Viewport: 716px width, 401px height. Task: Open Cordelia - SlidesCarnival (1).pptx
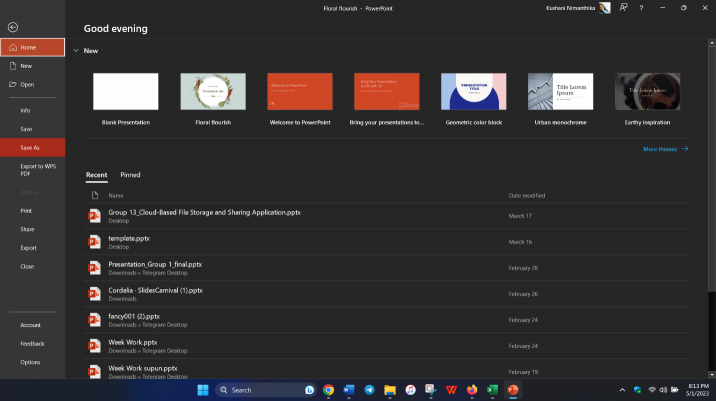387,294
